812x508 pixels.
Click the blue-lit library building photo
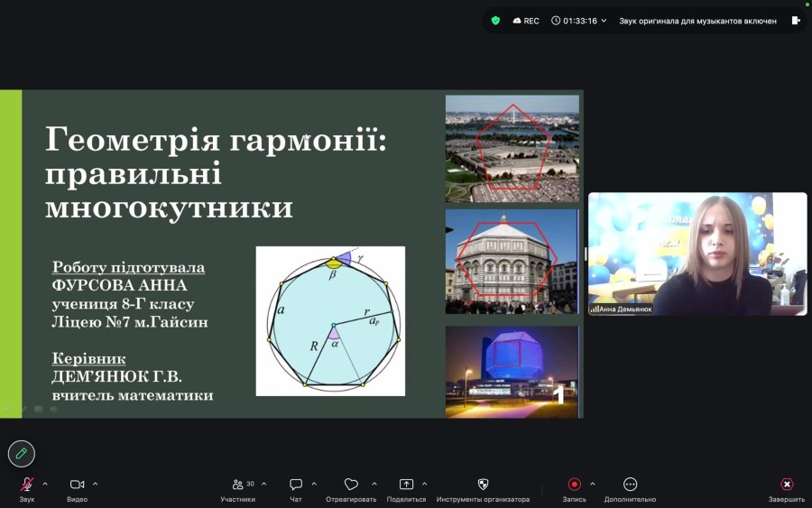512,371
